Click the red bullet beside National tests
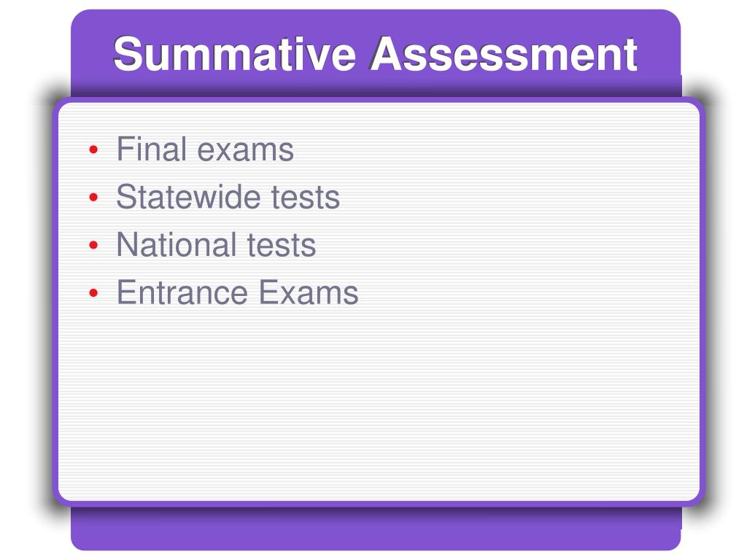 coord(93,245)
